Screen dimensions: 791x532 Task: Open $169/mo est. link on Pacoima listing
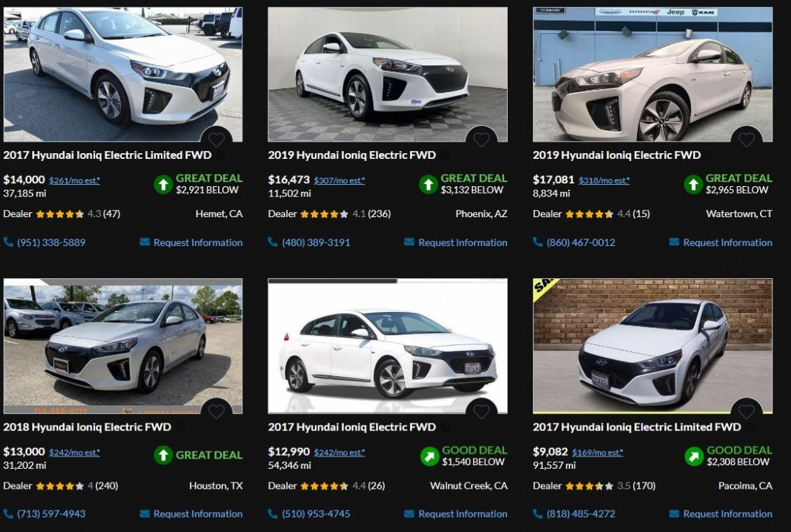598,452
